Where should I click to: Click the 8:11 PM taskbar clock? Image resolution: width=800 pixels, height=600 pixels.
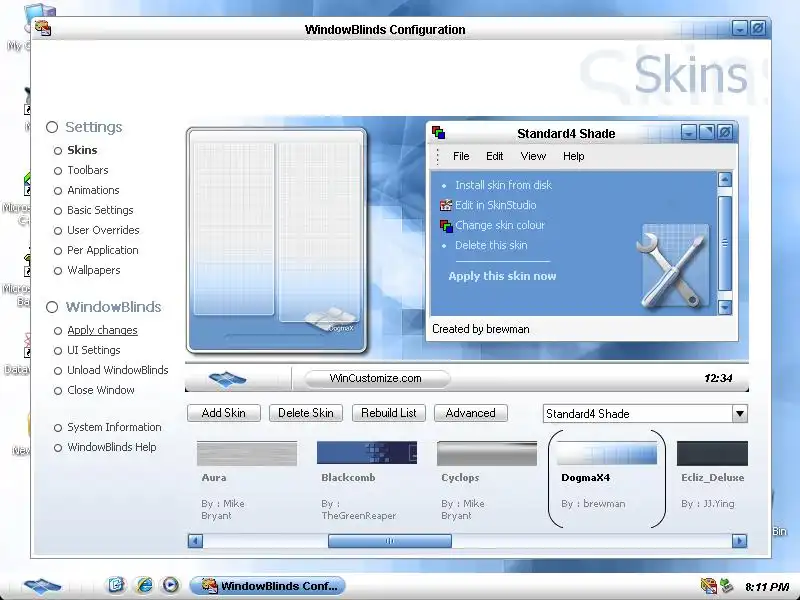pos(767,587)
